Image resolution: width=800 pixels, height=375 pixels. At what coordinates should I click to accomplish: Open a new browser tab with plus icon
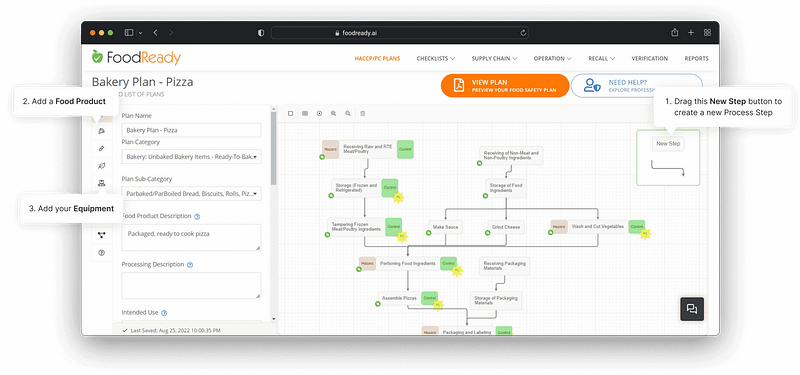click(x=691, y=33)
